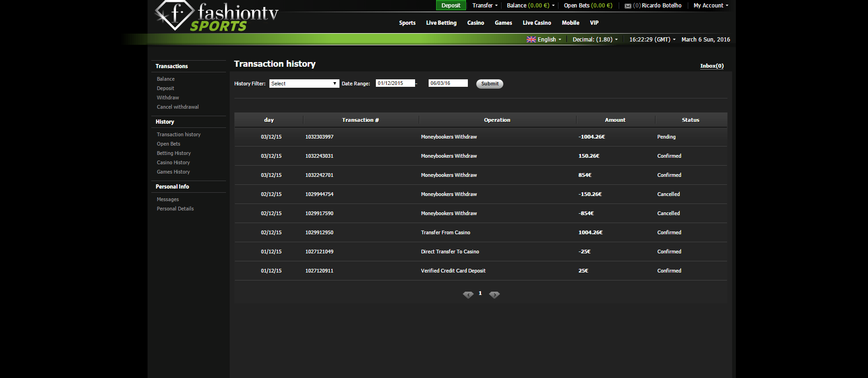This screenshot has width=868, height=378.
Task: Open the Transfer dropdown menu
Action: click(485, 6)
